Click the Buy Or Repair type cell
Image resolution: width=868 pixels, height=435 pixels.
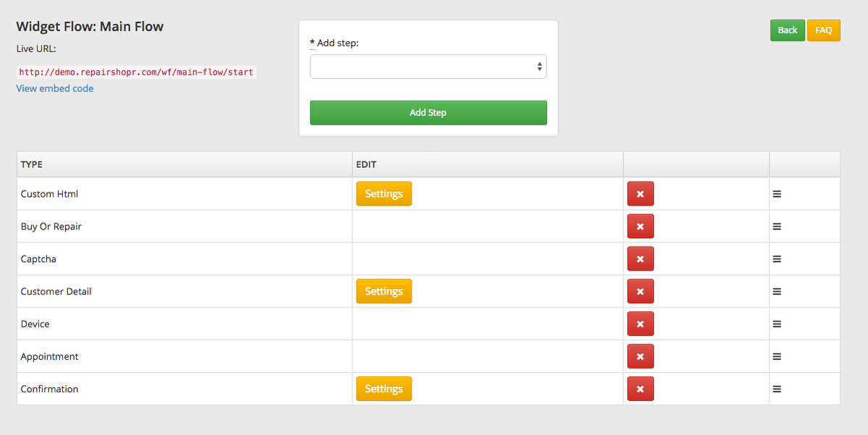tap(184, 227)
